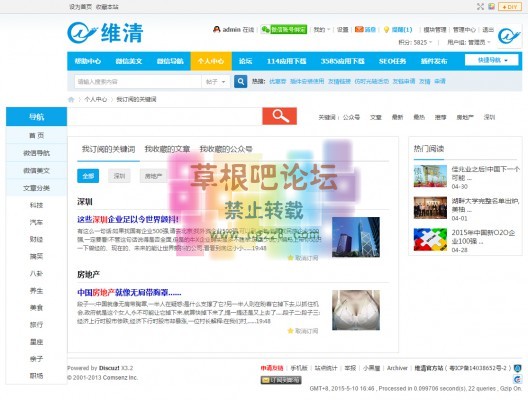The height and width of the screenshot is (400, 528).
Task: Open 114应用下载 in the navigation bar
Action: tap(287, 61)
